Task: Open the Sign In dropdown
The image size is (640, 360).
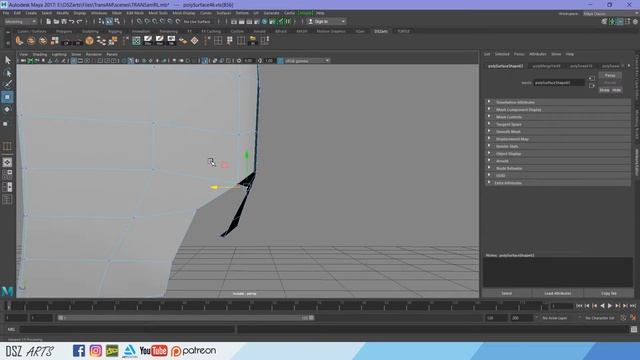Action: [x=327, y=22]
